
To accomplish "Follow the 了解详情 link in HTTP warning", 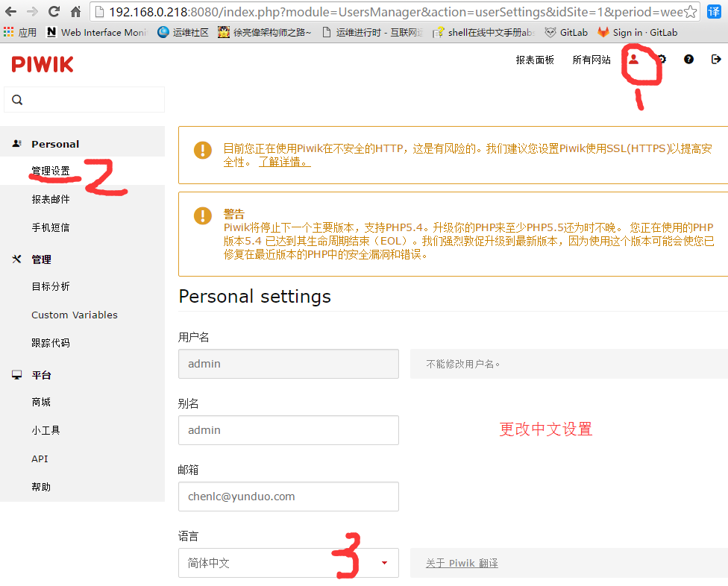I will [284, 162].
